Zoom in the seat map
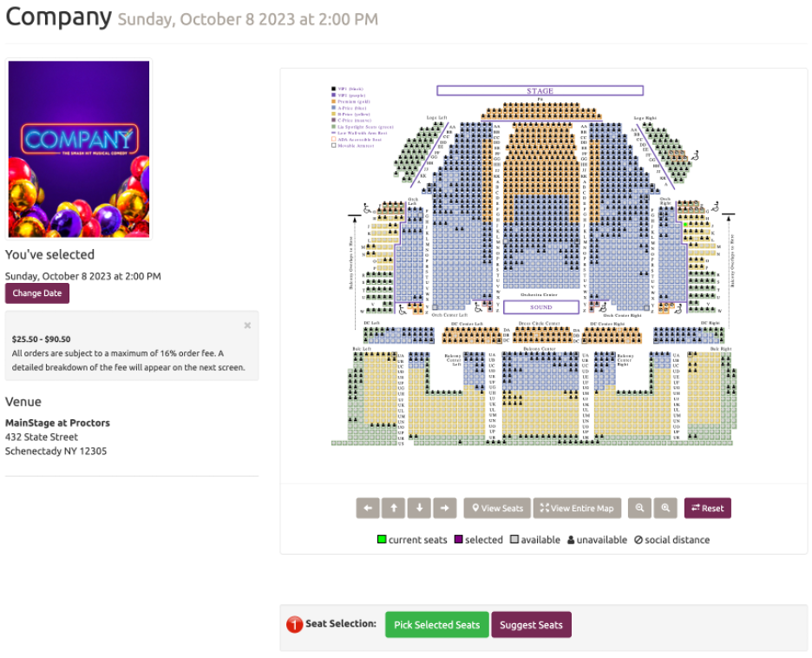Viewport: 812px width, 658px height. 665,508
